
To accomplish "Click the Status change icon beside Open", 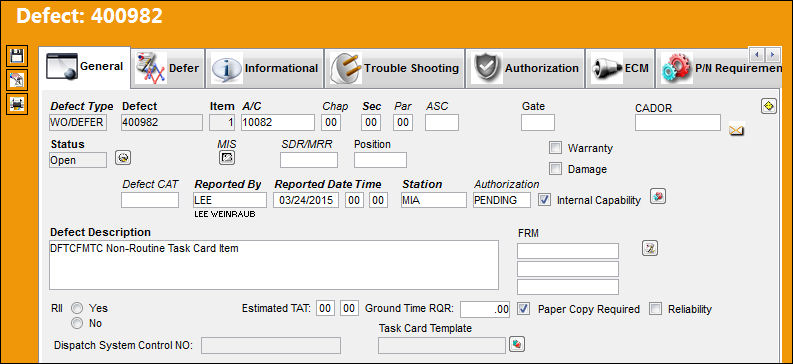I will coord(123,158).
